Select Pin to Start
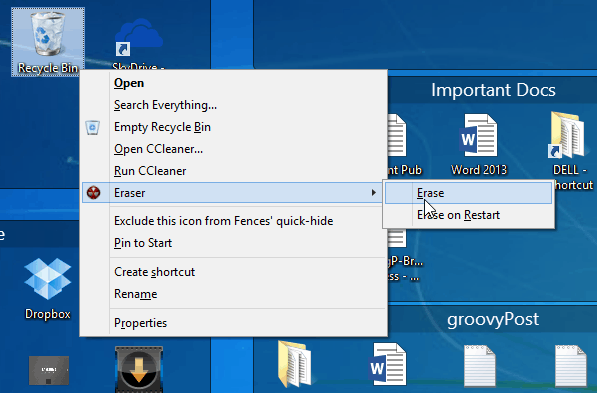The height and width of the screenshot is (393, 597). tap(234, 243)
